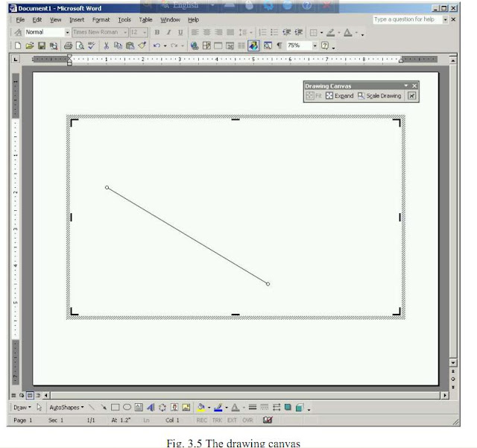This screenshot has height=448, width=477.
Task: Toggle Align Left paragraph
Action: [195, 32]
